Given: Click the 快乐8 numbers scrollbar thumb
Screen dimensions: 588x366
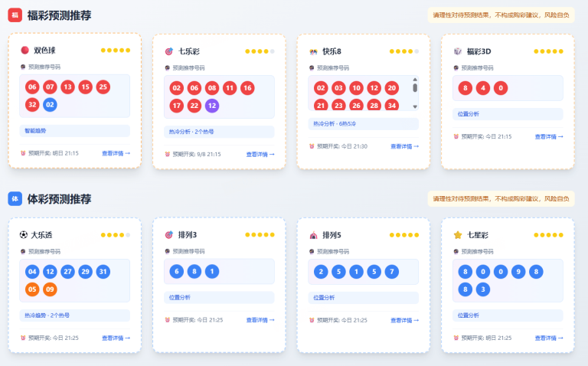Looking at the screenshot, I should (x=415, y=88).
